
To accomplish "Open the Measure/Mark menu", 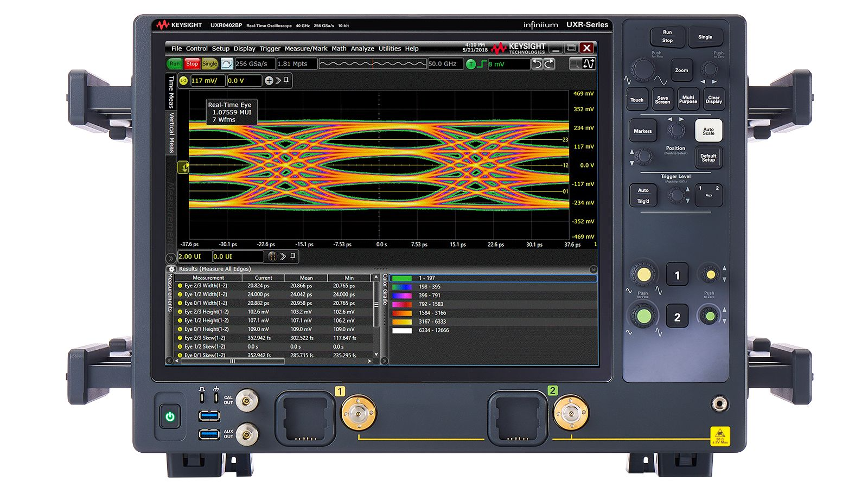I will (x=306, y=49).
